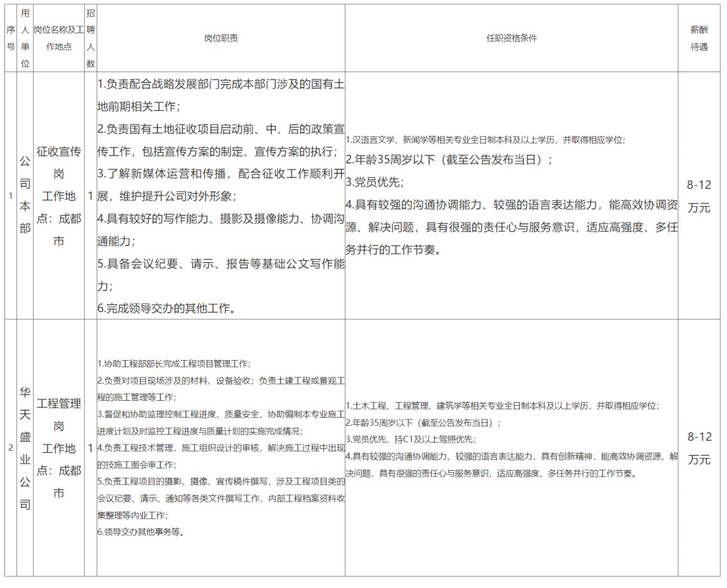Click duty line "6.完成领导交办的其他工作。"

pos(167,308)
